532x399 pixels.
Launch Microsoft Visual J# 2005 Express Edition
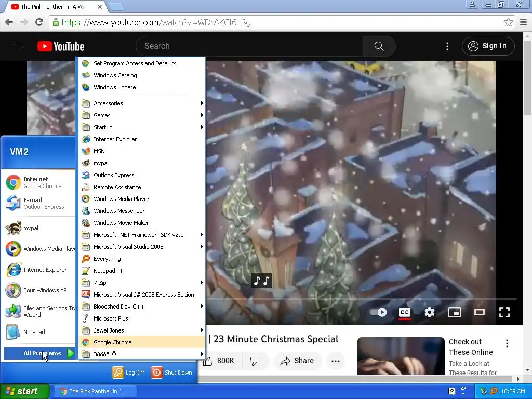pyautogui.click(x=142, y=295)
